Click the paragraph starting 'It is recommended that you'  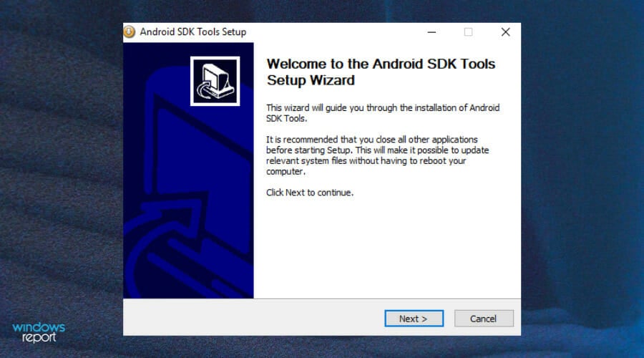tap(377, 155)
